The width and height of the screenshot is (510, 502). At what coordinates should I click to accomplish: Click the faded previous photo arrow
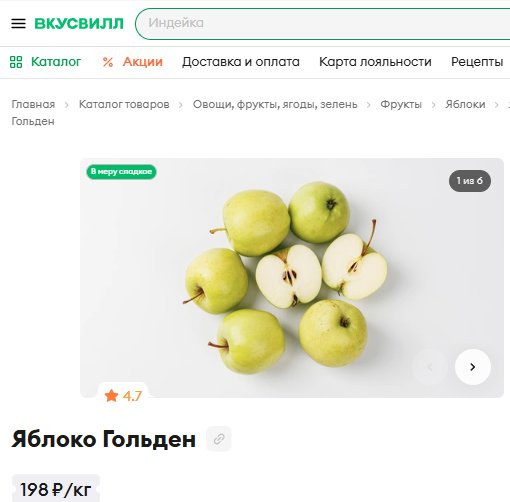pos(430,367)
